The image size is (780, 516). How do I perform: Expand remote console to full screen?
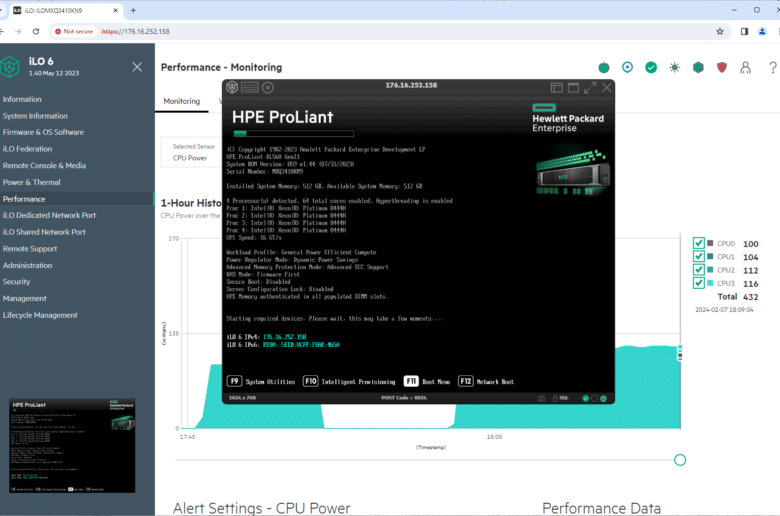point(590,88)
